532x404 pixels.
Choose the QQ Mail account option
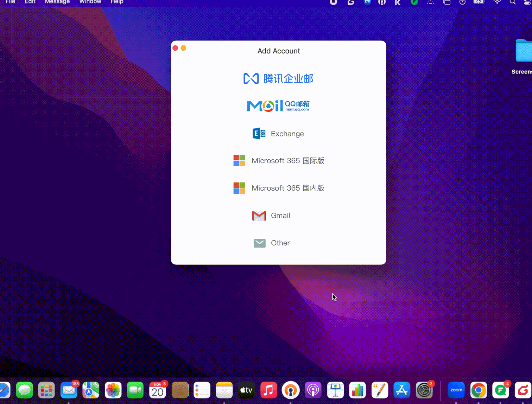coord(278,106)
